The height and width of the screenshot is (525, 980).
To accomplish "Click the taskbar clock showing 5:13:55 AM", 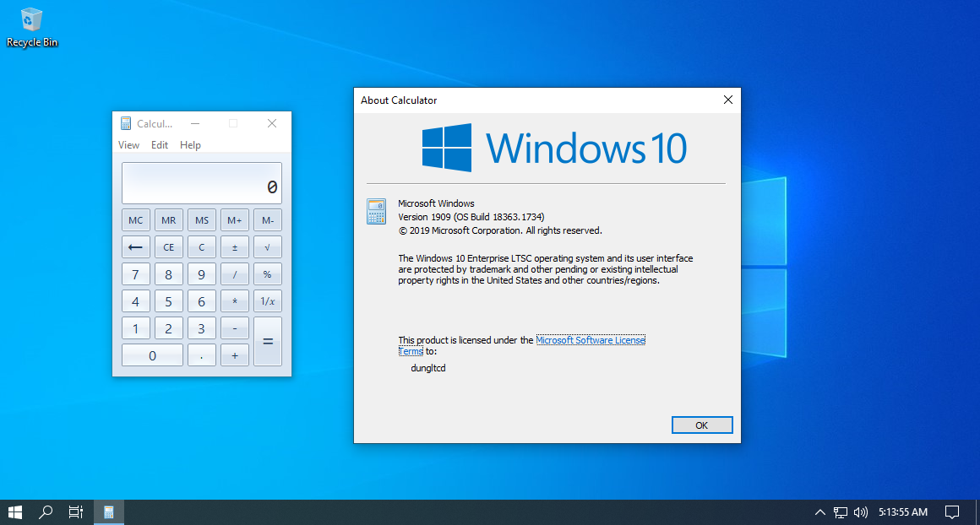I will [x=903, y=512].
